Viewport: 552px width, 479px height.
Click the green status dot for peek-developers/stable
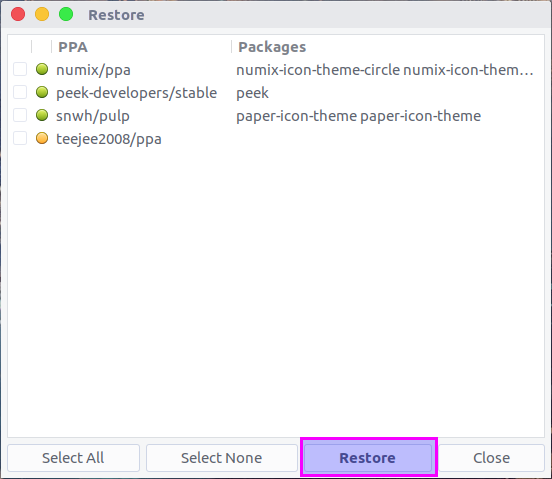click(42, 92)
